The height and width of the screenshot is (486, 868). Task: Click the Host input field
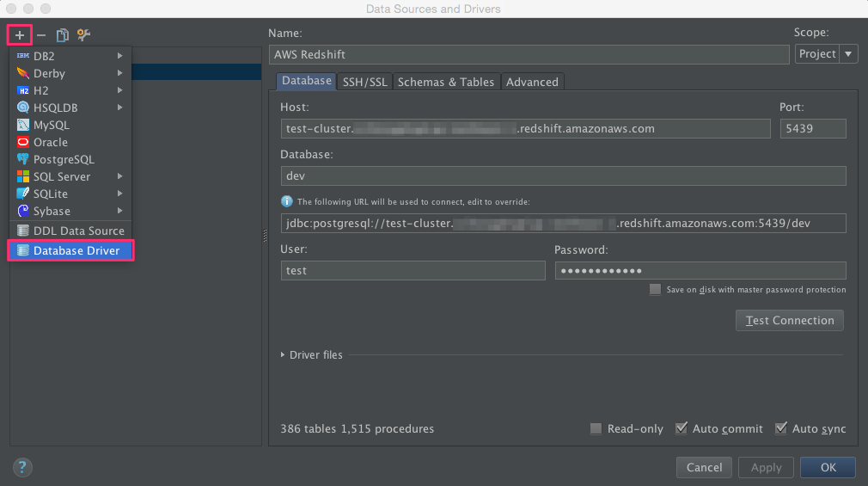[x=525, y=128]
